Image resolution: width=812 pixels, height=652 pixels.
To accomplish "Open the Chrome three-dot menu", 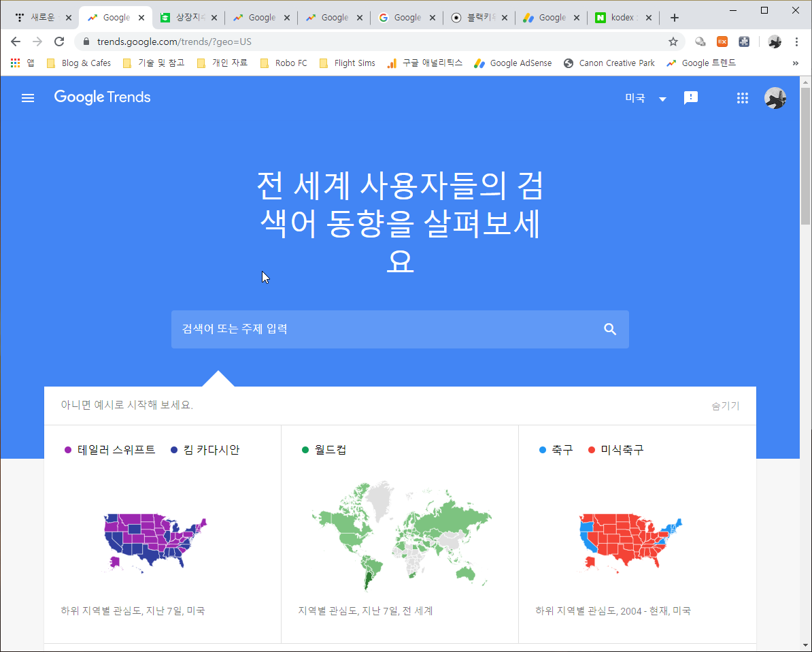I will 796,42.
